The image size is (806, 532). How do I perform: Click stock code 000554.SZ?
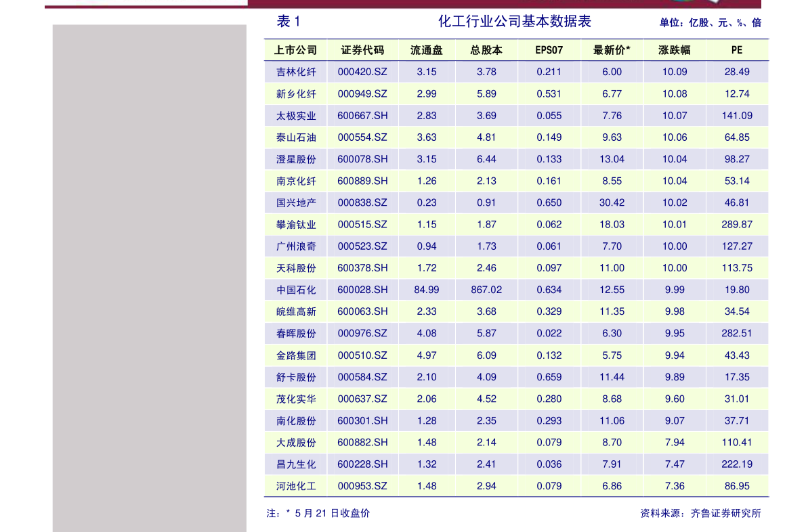click(362, 137)
